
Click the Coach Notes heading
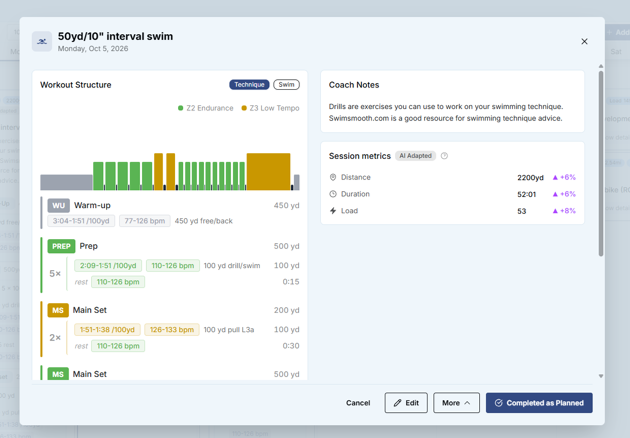pos(354,85)
